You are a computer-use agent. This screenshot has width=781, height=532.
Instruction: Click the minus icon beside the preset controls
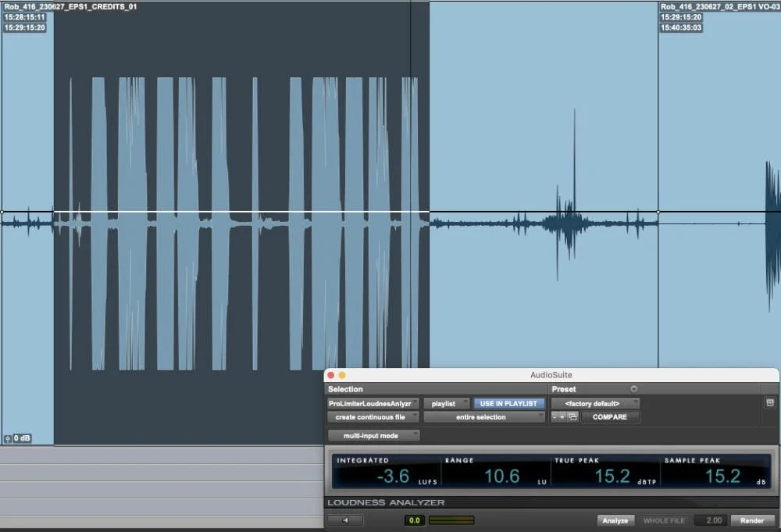[x=553, y=417]
